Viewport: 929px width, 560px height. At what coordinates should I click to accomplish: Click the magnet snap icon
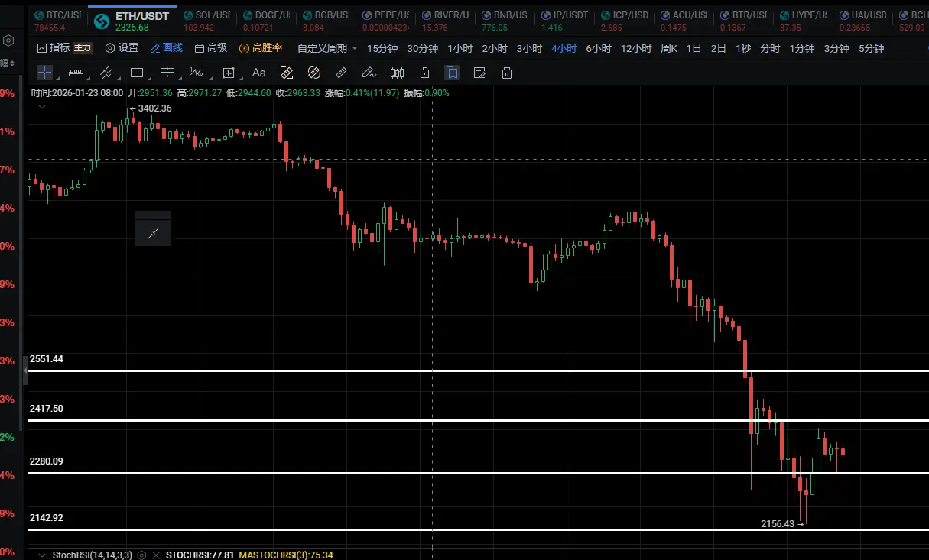tap(313, 73)
